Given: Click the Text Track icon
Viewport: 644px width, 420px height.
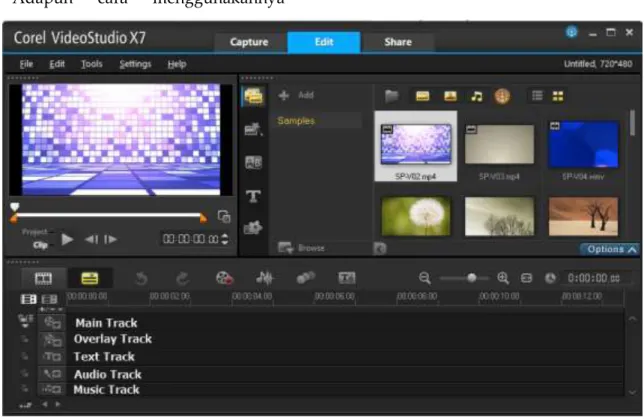Looking at the screenshot, I should pos(53,357).
